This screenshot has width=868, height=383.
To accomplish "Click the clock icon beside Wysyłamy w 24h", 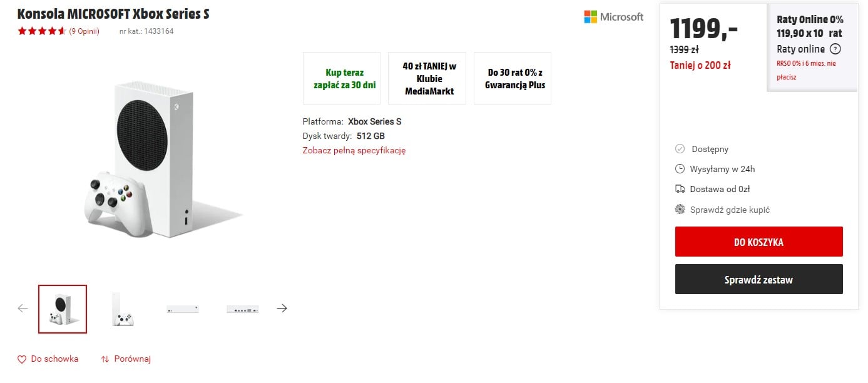I will (x=680, y=169).
